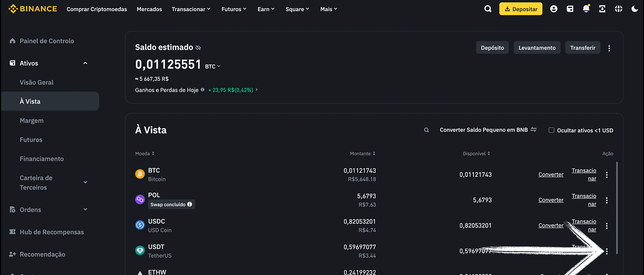The height and width of the screenshot is (275, 644).
Task: Open the BTC row three-dot menu
Action: (607, 175)
